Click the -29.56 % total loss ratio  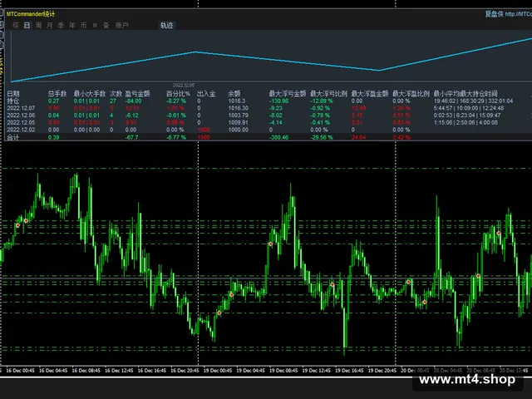(x=322, y=137)
